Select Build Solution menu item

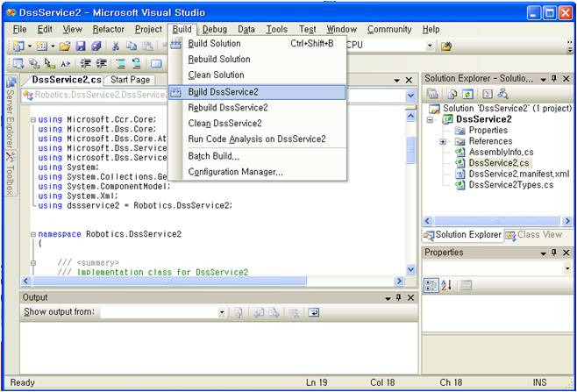point(257,44)
